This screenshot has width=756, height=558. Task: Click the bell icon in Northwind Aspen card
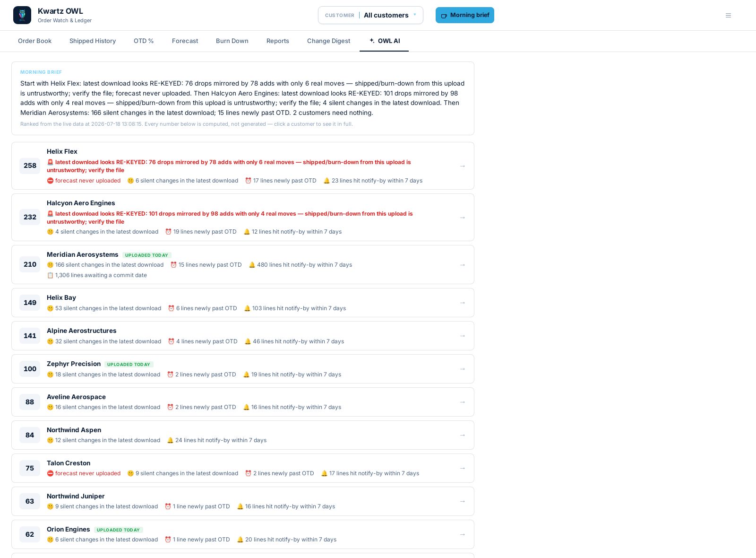coord(170,440)
